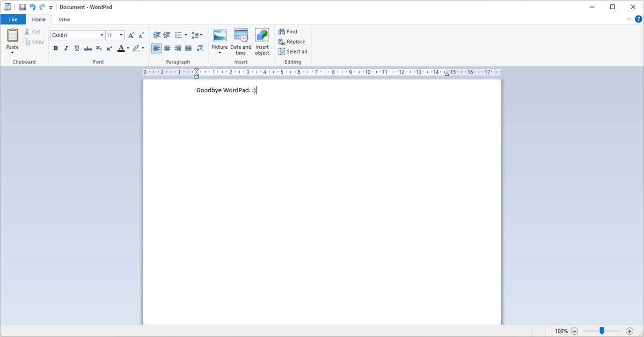The image size is (644, 337).
Task: Apply Italic formatting
Action: point(66,48)
